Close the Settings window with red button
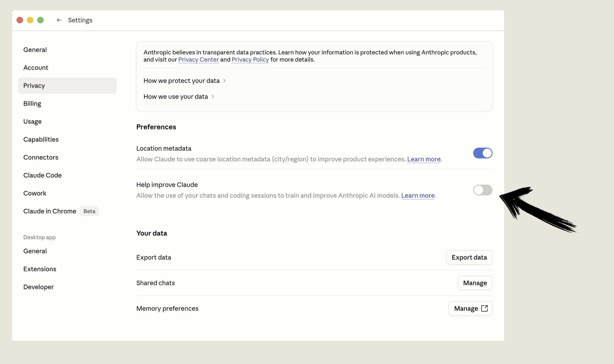614x364 pixels. 20,20
